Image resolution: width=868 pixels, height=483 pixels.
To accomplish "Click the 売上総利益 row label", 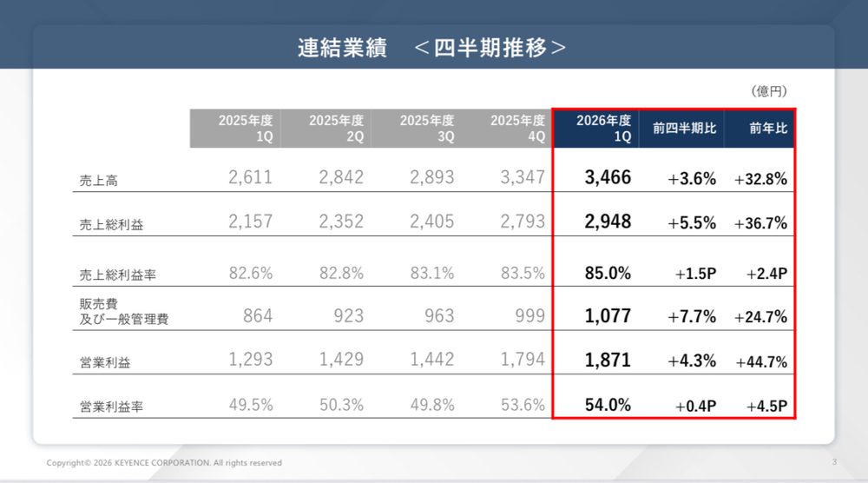I will tap(111, 224).
